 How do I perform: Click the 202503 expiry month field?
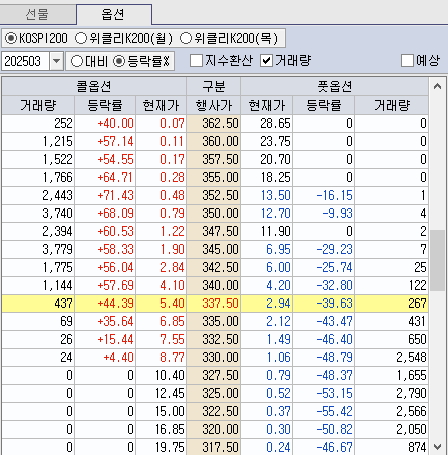(25, 61)
